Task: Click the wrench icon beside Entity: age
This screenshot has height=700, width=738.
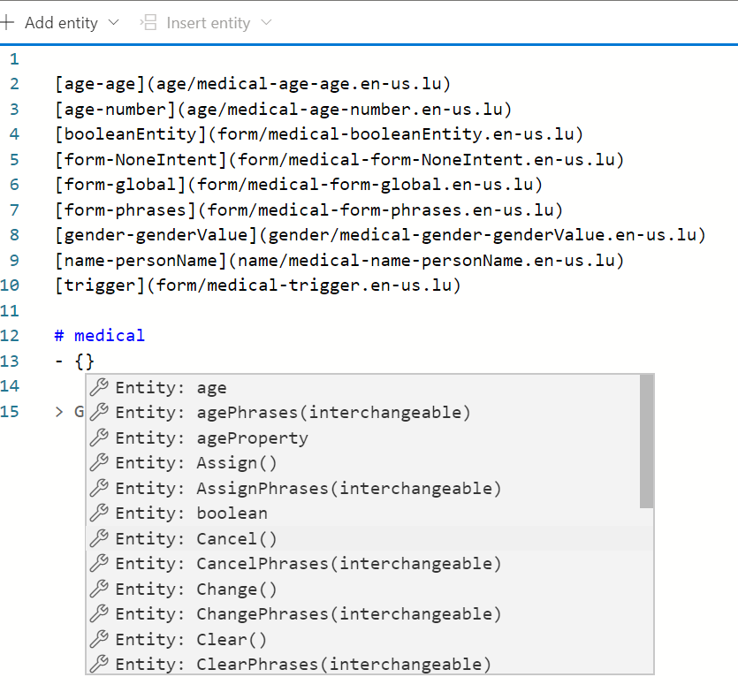Action: [x=97, y=387]
